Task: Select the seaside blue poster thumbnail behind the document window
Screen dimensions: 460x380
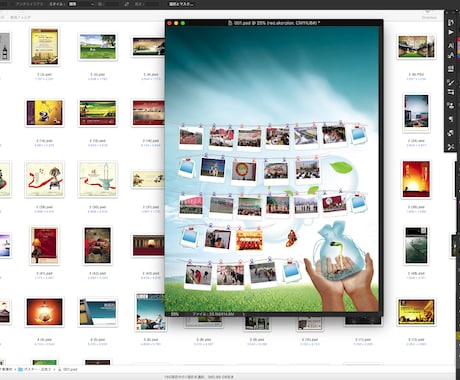Action: click(x=151, y=312)
